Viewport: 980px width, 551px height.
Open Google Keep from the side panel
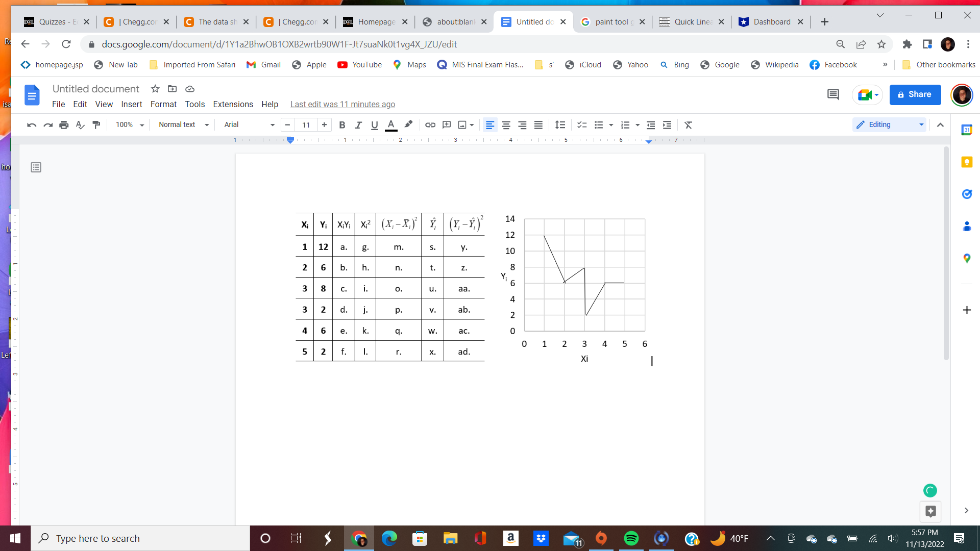tap(967, 162)
